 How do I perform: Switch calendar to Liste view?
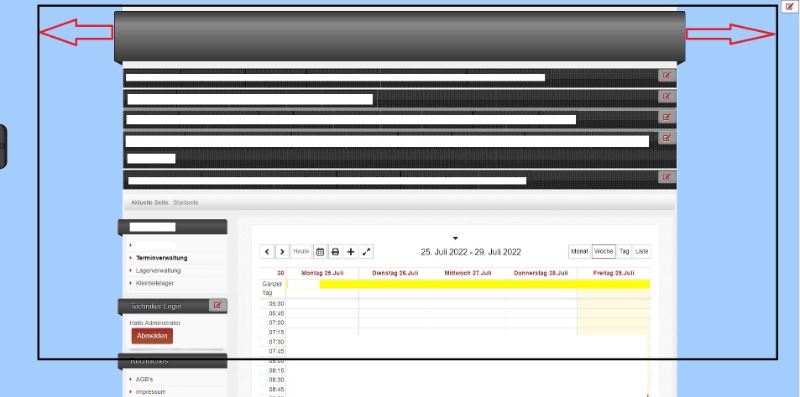tap(642, 252)
